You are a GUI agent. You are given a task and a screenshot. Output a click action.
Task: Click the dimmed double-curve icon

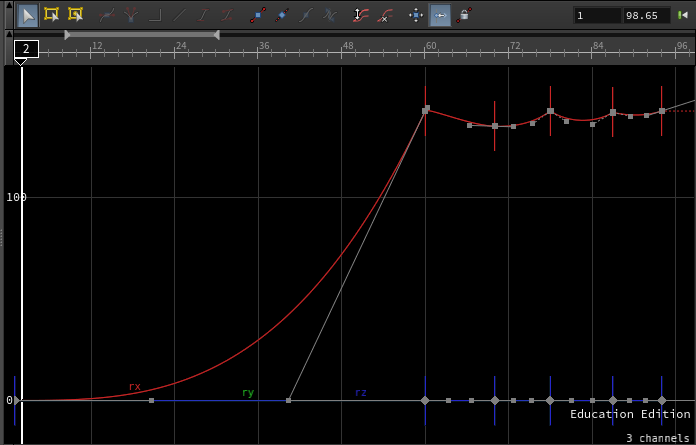coord(330,16)
